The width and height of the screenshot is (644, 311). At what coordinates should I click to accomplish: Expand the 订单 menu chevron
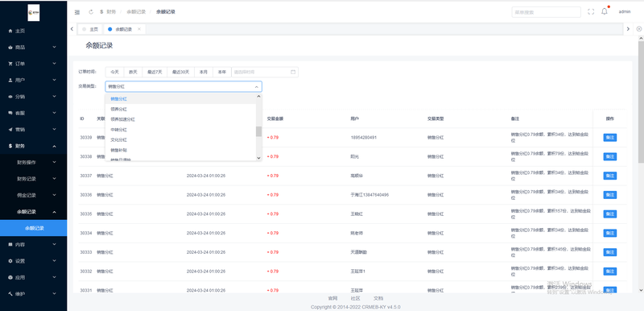coord(54,64)
